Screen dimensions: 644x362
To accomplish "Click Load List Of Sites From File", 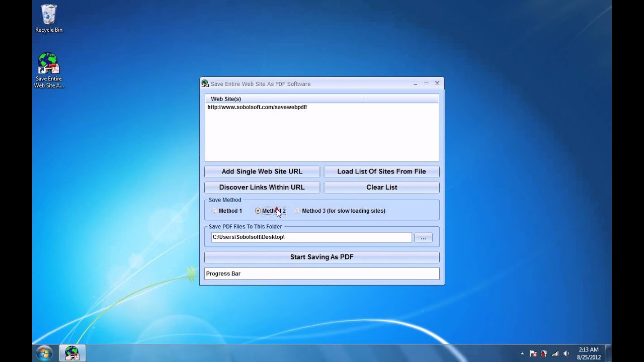I will 381,171.
